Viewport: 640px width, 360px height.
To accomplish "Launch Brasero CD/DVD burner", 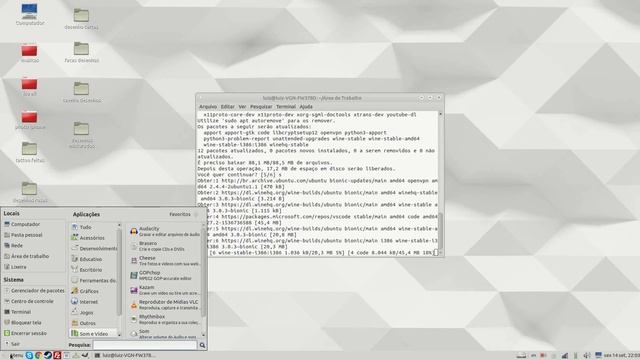I will point(164,246).
